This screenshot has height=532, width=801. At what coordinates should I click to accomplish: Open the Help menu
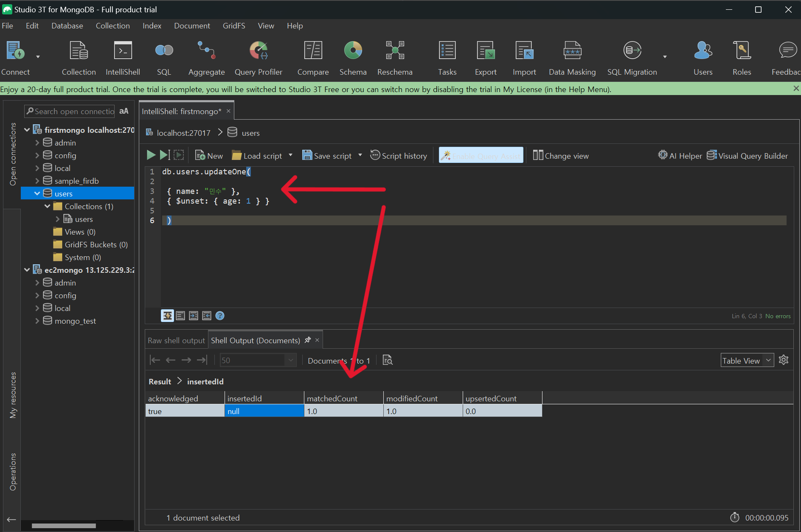(x=295, y=26)
